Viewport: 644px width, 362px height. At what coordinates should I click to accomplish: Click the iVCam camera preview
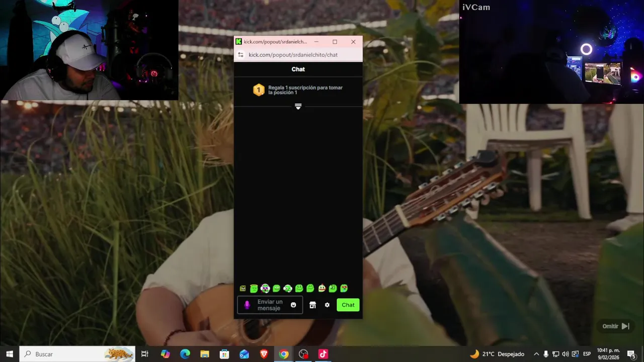tap(551, 52)
